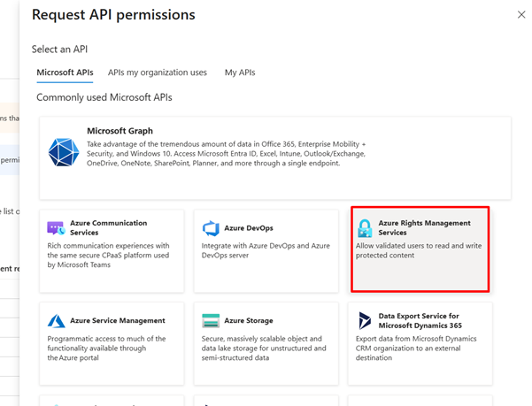The height and width of the screenshot is (406, 532).
Task: Click the Azure Service Management triangle icon
Action: coord(56,321)
